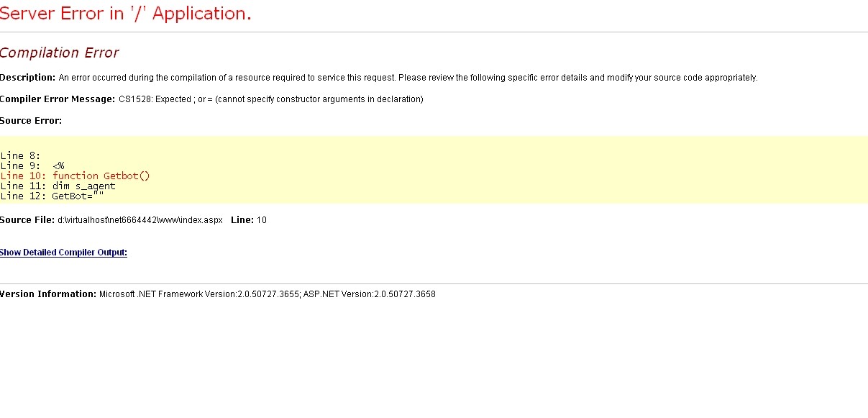Click Line 12 GetBot="" code
The height and width of the screenshot is (418, 868).
click(x=58, y=196)
